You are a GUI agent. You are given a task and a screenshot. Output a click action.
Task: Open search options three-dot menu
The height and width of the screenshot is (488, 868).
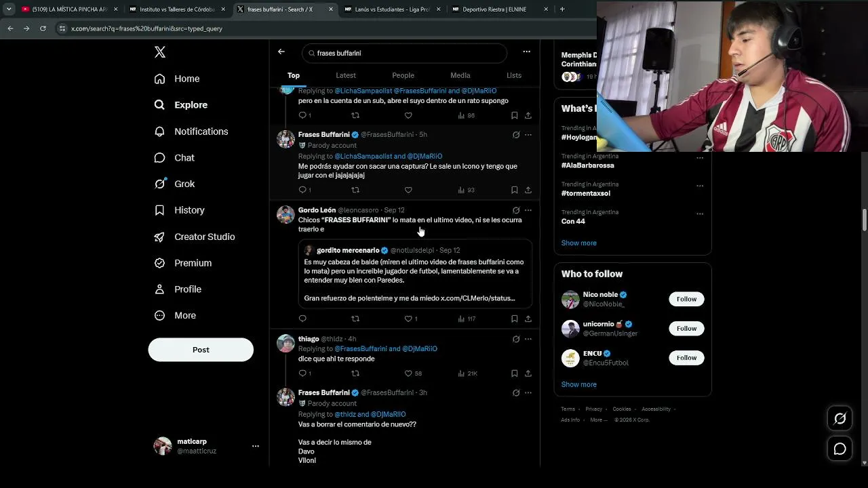[x=526, y=52]
